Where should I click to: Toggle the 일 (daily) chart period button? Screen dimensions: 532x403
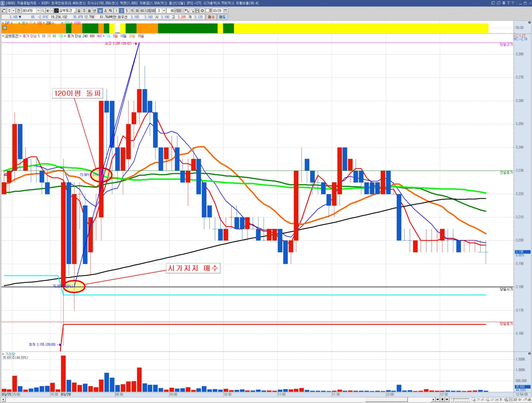pos(79,11)
